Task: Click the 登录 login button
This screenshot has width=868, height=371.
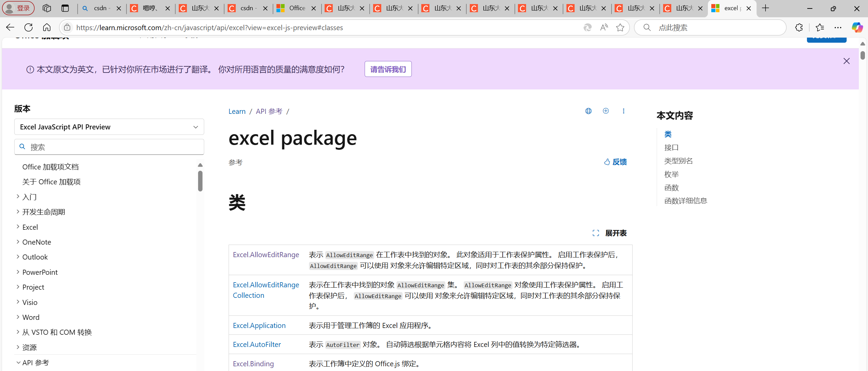Action: coord(18,8)
